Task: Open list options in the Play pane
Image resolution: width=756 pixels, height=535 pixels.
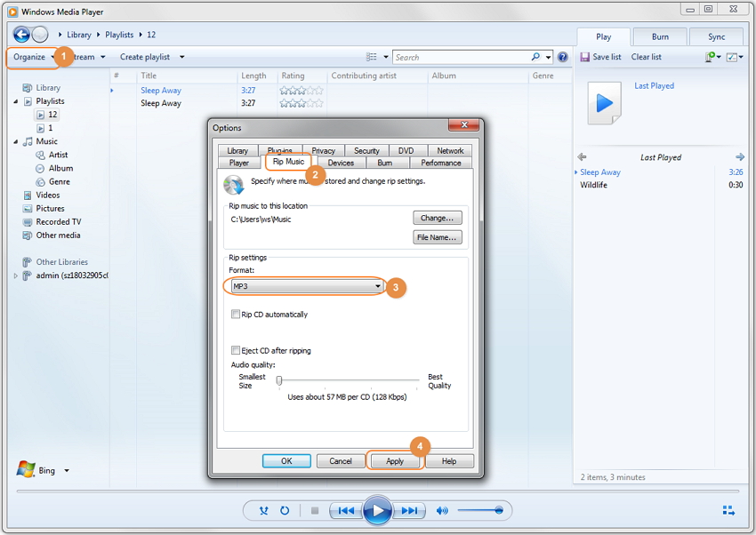Action: click(x=733, y=56)
